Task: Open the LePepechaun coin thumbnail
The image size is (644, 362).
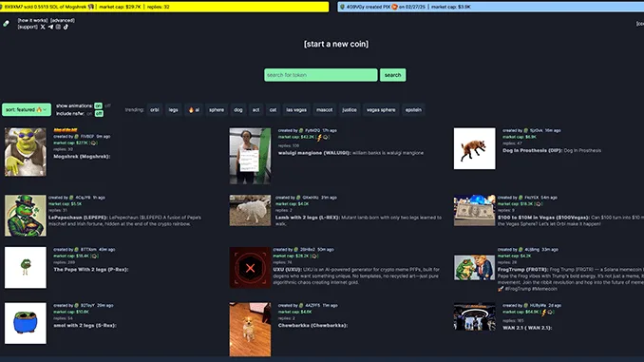Action: tap(26, 216)
